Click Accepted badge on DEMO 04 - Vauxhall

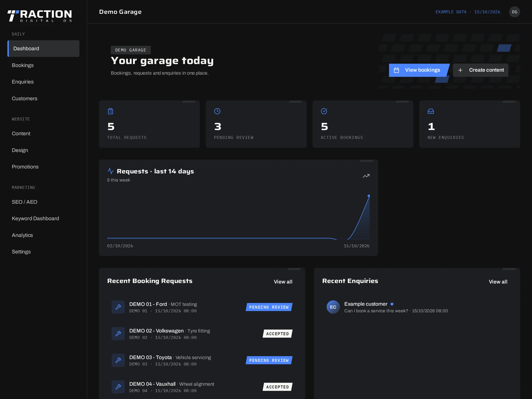[x=277, y=387]
